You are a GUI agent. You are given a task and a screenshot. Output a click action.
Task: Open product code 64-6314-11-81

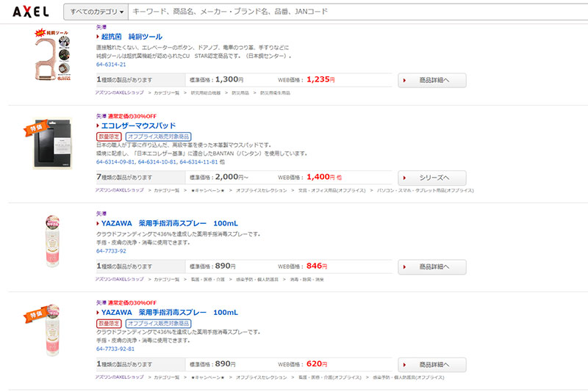pos(198,162)
